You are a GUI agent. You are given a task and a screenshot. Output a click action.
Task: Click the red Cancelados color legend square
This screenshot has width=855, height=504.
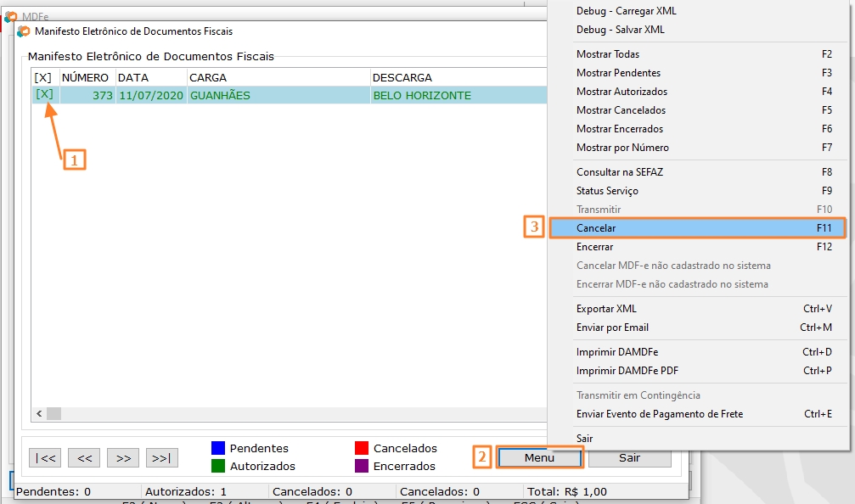click(362, 448)
